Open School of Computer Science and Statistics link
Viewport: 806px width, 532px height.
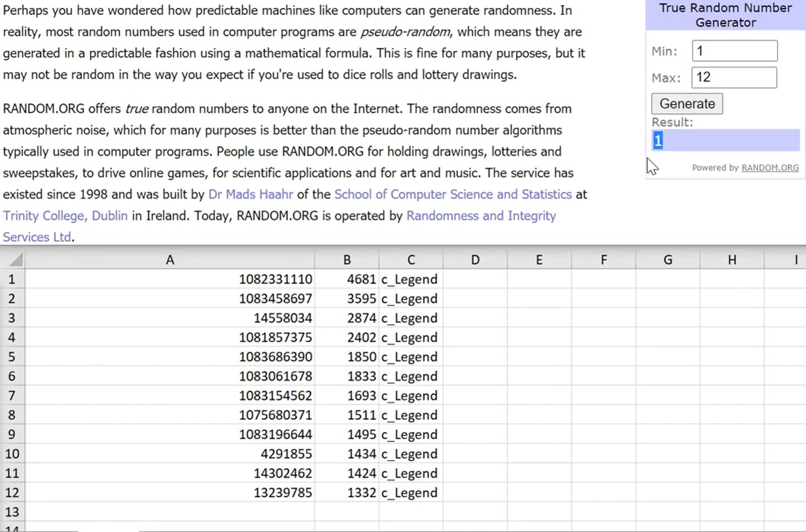pos(453,194)
